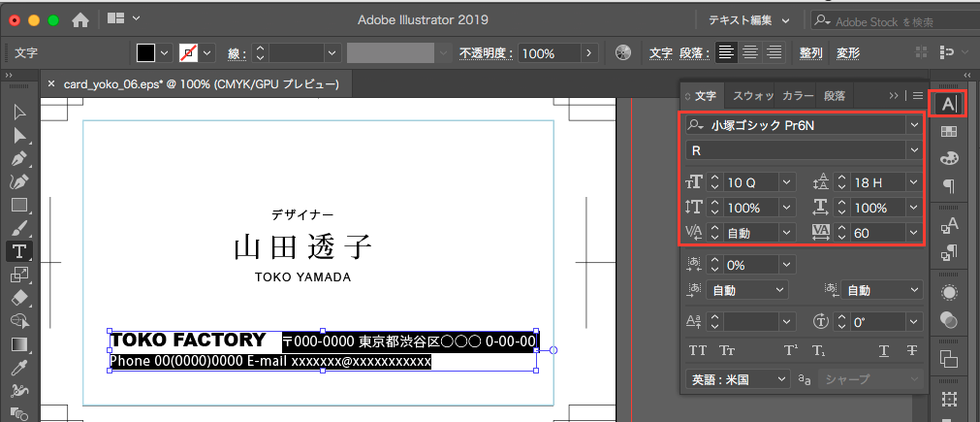Viewport: 980px width, 422px height.
Task: Switch to the 段落 tab in the panel
Action: pos(834,95)
